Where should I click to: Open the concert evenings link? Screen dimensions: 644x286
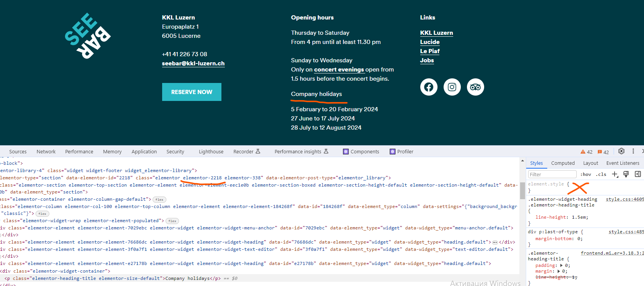click(339, 70)
